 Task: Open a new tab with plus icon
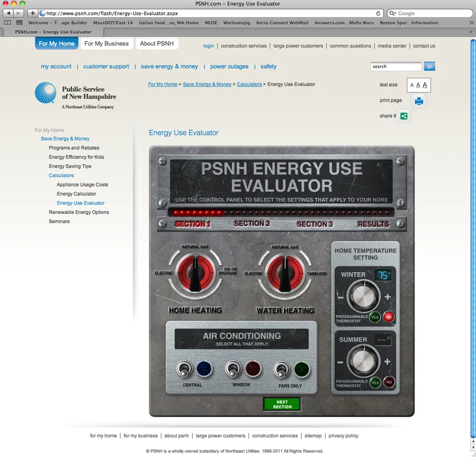(471, 31)
